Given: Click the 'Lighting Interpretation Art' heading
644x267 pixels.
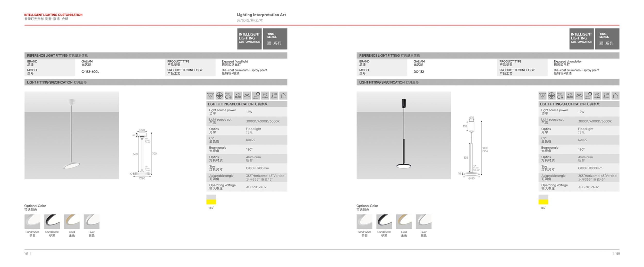Looking at the screenshot, I should coord(261,15).
